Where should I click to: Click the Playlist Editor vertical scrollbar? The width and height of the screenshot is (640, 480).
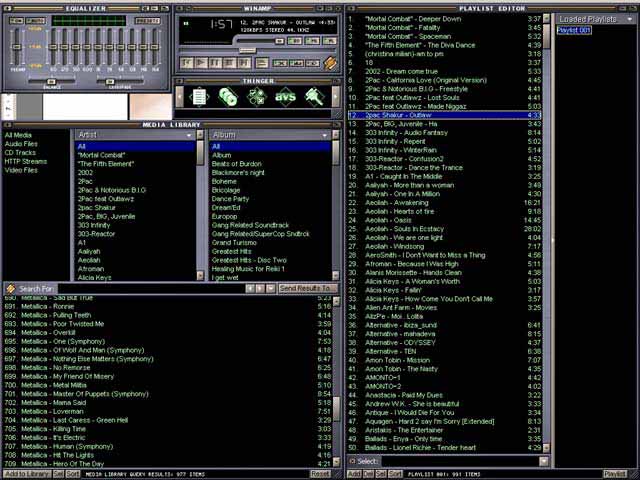(546, 233)
